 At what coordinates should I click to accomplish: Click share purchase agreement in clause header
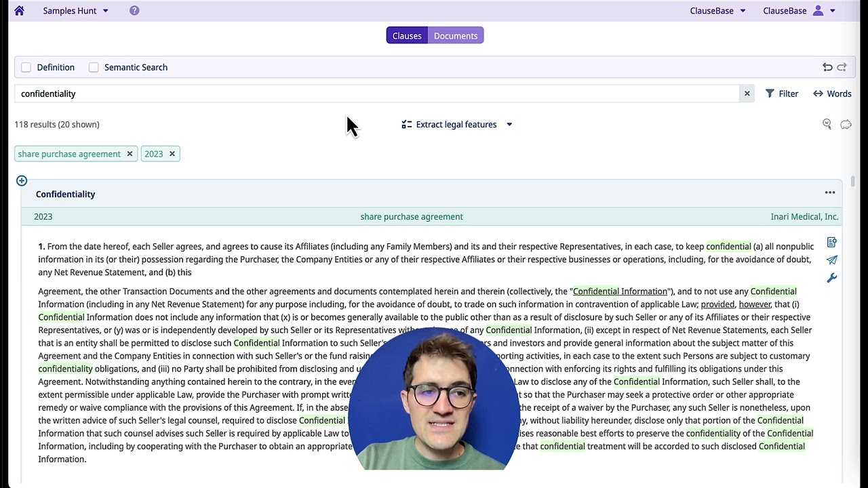tap(412, 217)
